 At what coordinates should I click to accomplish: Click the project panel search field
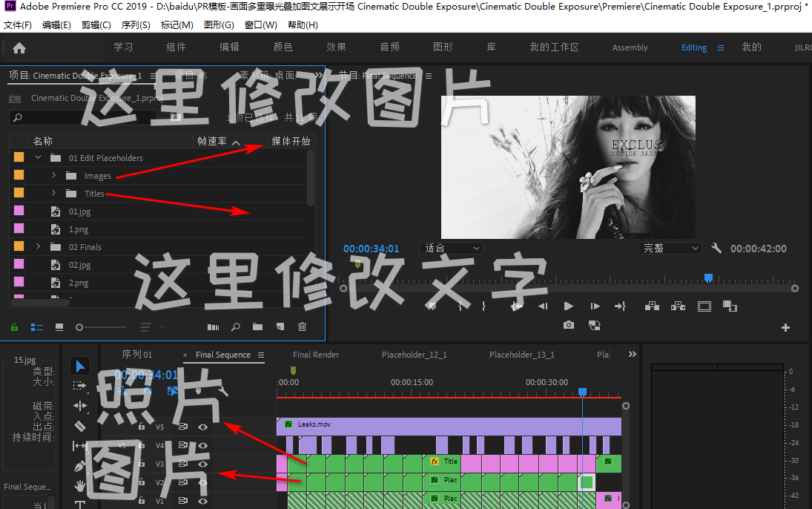pyautogui.click(x=83, y=118)
